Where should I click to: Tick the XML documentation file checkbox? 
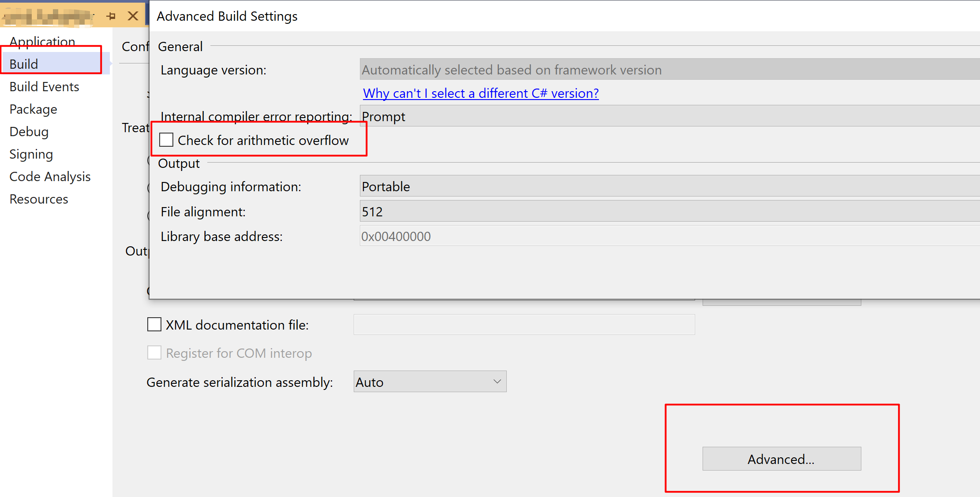[154, 325]
